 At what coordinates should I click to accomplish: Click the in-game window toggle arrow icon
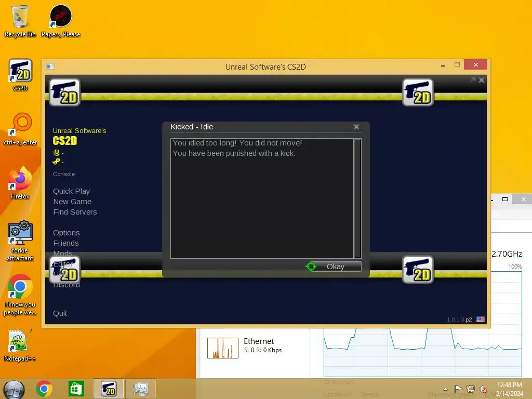473,79
